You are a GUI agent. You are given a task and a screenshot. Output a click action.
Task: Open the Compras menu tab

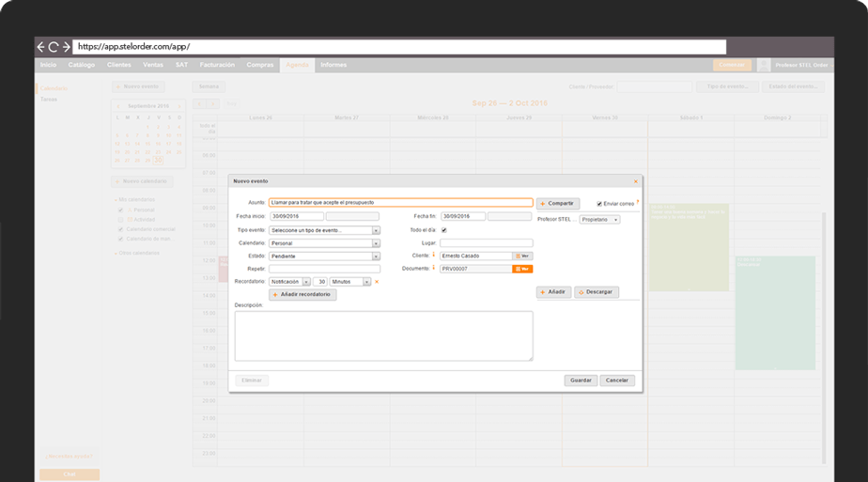260,65
